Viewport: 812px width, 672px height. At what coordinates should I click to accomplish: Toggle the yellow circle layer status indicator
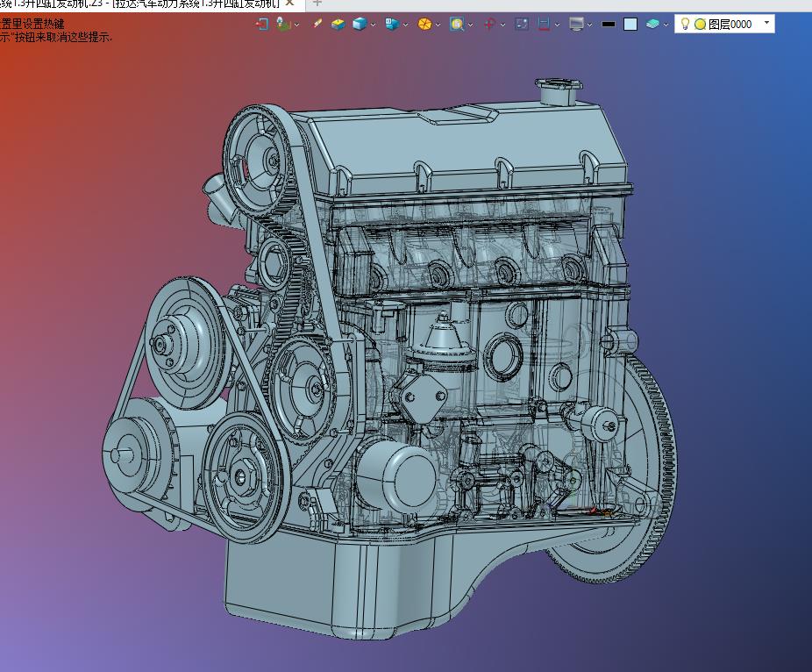coord(700,25)
